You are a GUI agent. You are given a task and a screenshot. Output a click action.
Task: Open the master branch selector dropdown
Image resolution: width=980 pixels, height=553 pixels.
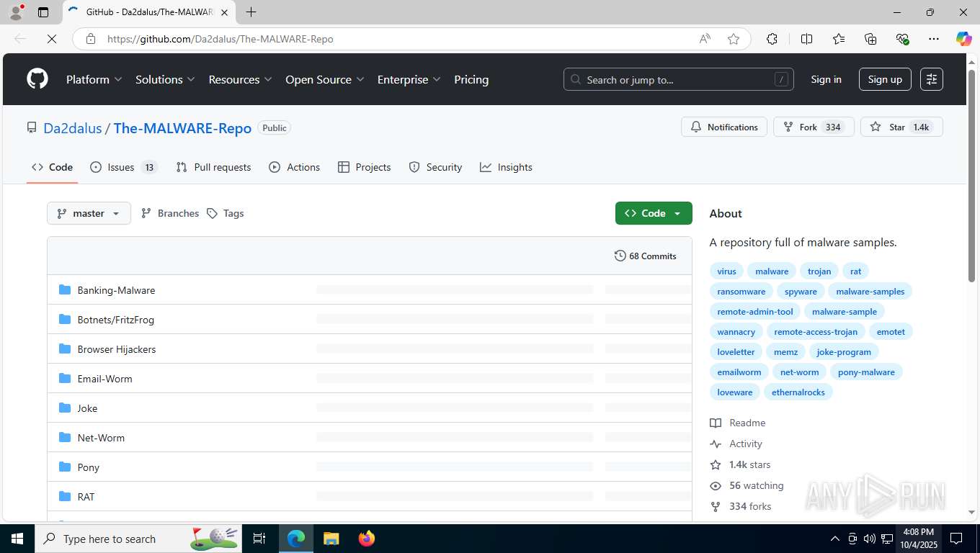(x=89, y=213)
